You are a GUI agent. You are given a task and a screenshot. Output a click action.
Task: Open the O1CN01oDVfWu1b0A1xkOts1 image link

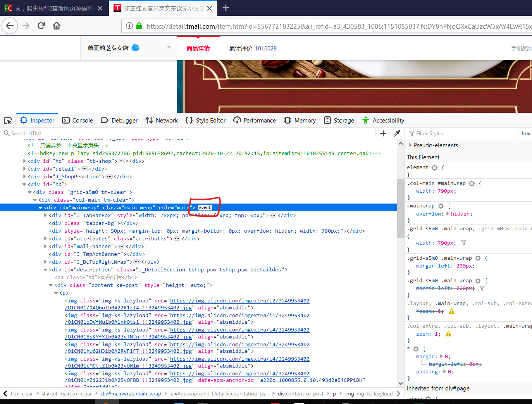tap(187, 319)
